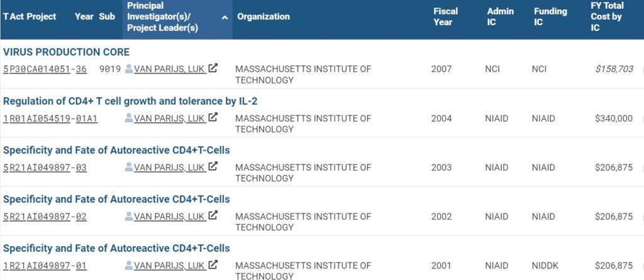The image size is (644, 280).
Task: Click person icon in 1R21AI049897-01 row
Action: click(x=129, y=265)
